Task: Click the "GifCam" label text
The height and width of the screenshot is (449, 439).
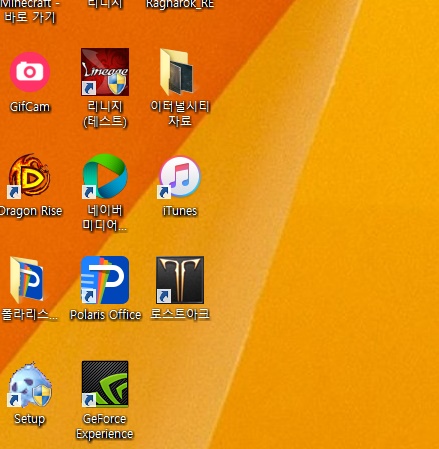Action: [30, 107]
